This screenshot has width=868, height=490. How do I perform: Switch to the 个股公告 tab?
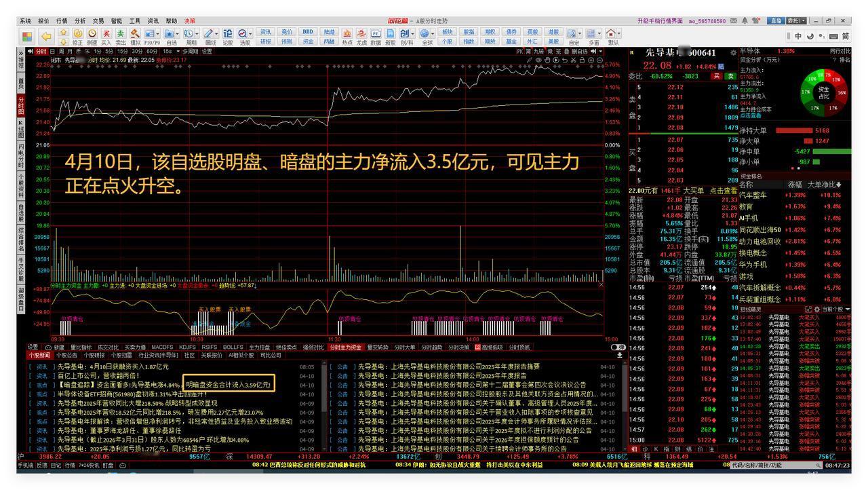[66, 355]
